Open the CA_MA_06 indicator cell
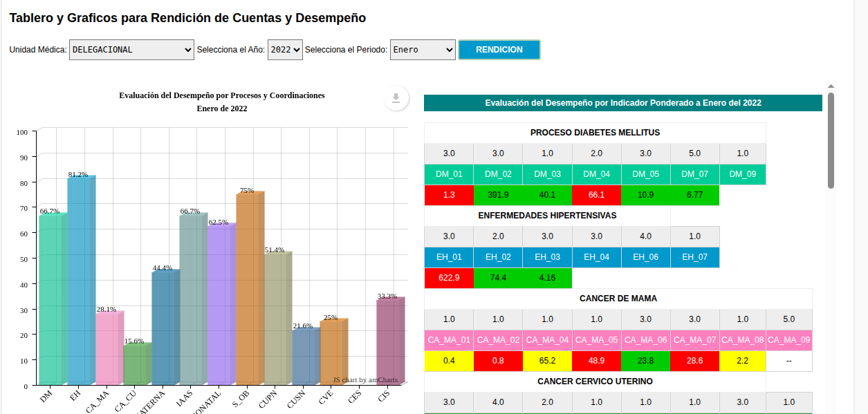Screen dimensions: 868x414 645,340
